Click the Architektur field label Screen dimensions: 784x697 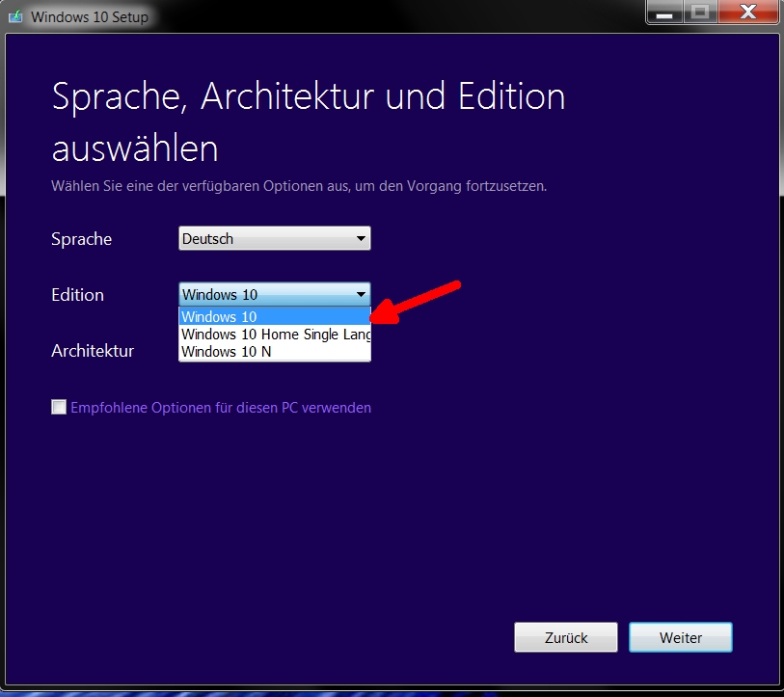tap(93, 351)
